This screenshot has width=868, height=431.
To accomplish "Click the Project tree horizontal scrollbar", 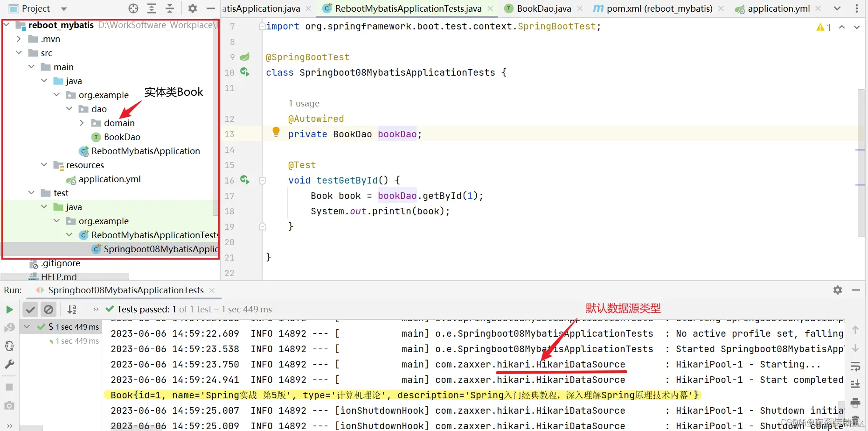I will point(65,276).
